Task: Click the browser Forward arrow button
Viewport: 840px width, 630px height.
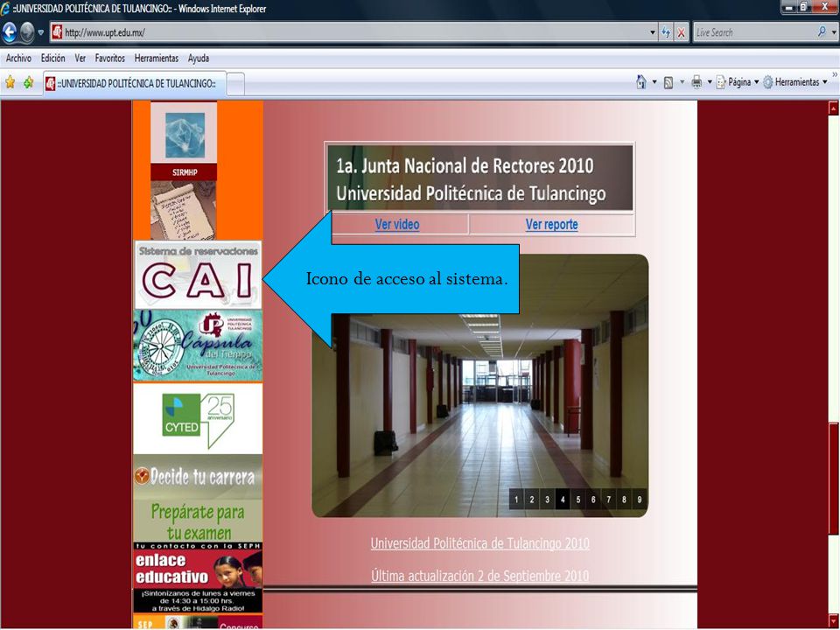Action: [x=27, y=32]
